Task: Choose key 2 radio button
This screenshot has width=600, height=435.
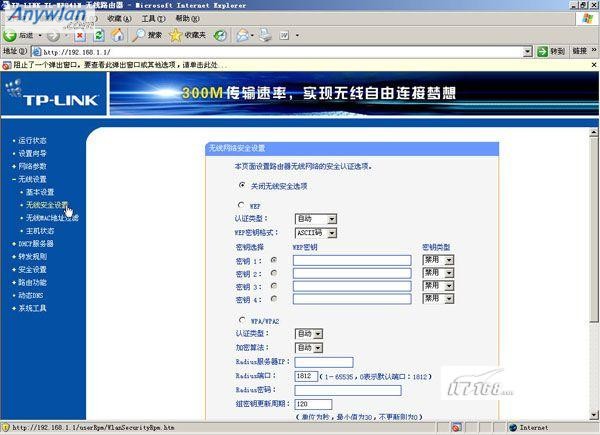Action: click(x=274, y=273)
